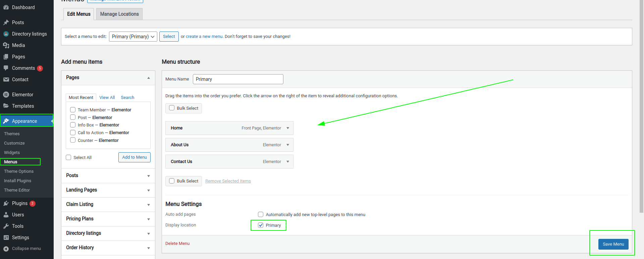Click the Comments speech bubble icon
Screen dimensions: 644x259
[x=6, y=68]
